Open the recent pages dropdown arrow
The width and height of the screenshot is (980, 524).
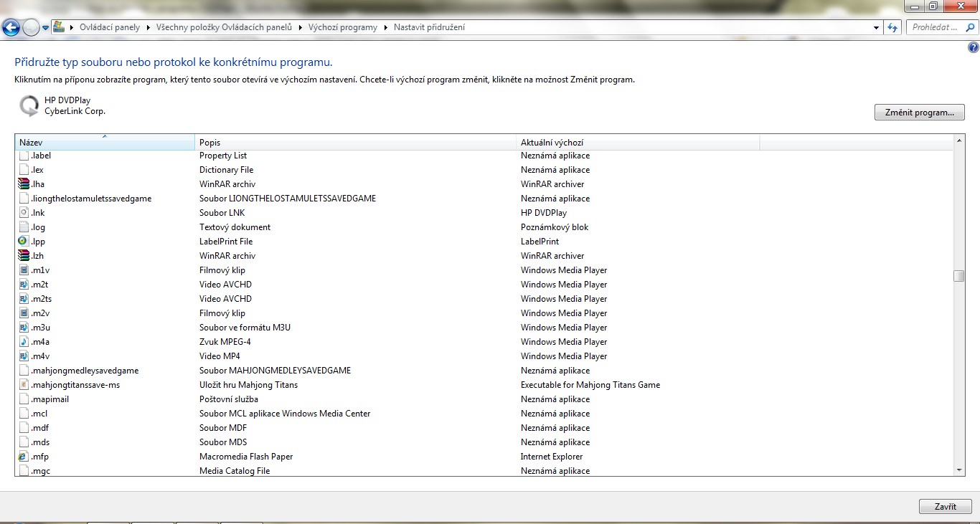pos(46,28)
